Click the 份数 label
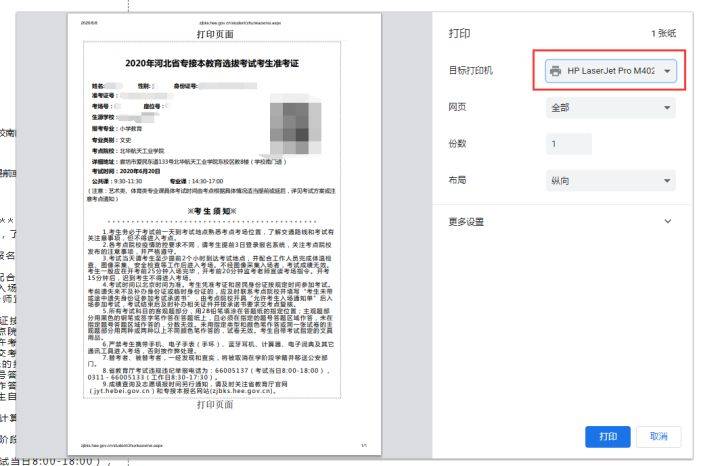 [x=457, y=143]
